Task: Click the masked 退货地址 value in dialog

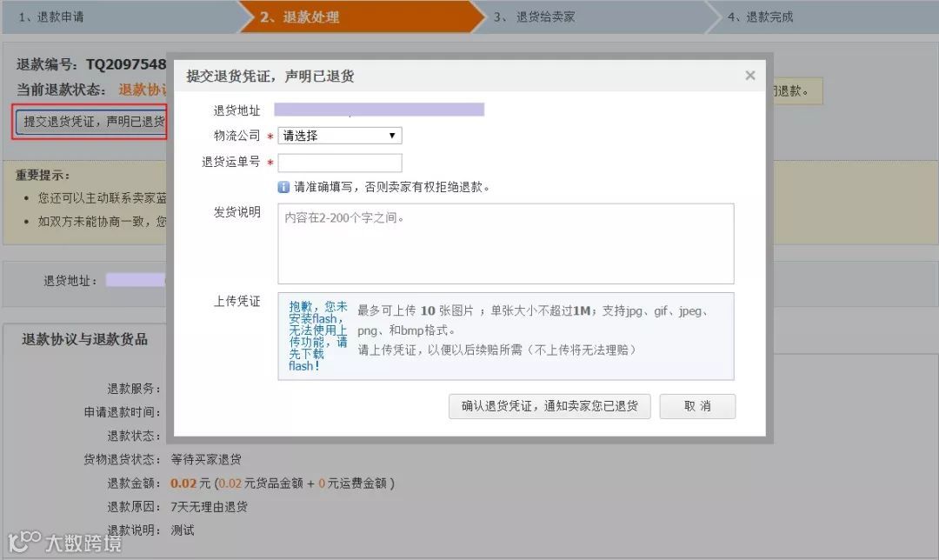Action: point(379,109)
